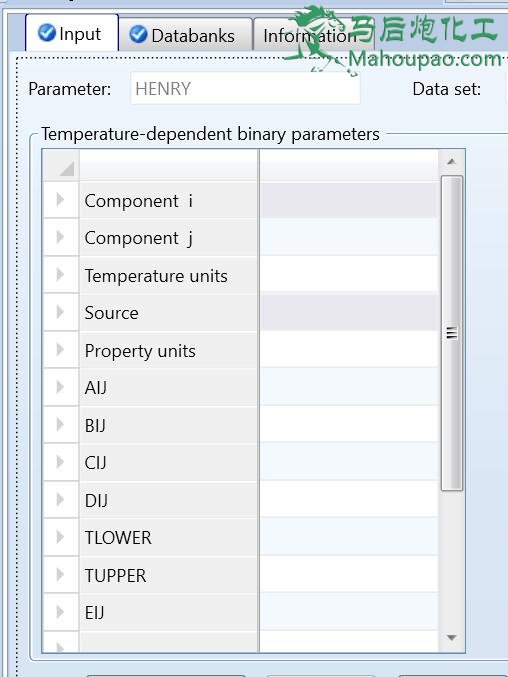Select the AIJ value cell
The width and height of the screenshot is (508, 677).
point(349,387)
